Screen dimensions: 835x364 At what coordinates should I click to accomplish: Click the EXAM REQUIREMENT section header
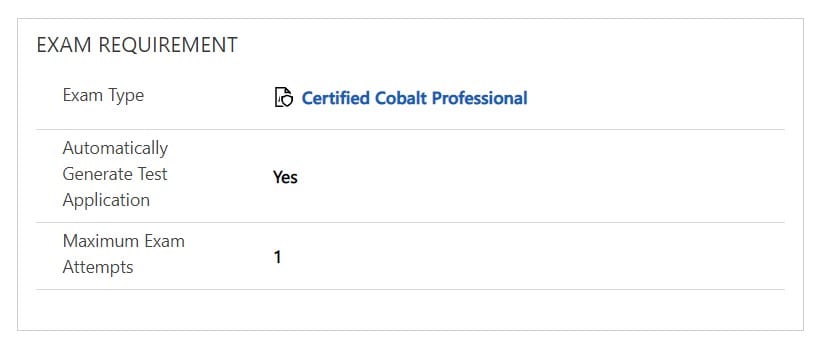click(137, 45)
